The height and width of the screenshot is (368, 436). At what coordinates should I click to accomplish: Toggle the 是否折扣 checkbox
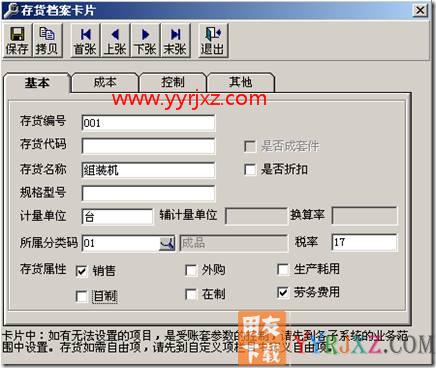click(250, 170)
